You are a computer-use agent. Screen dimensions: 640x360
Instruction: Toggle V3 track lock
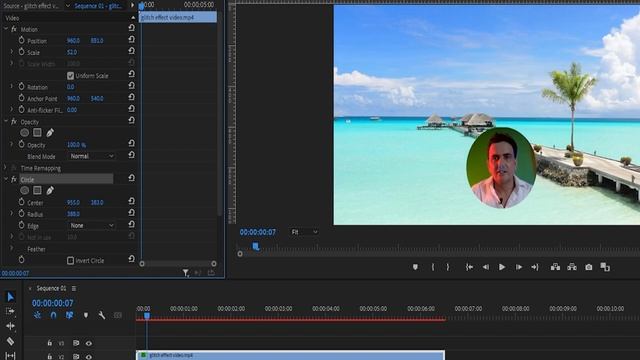pyautogui.click(x=49, y=343)
